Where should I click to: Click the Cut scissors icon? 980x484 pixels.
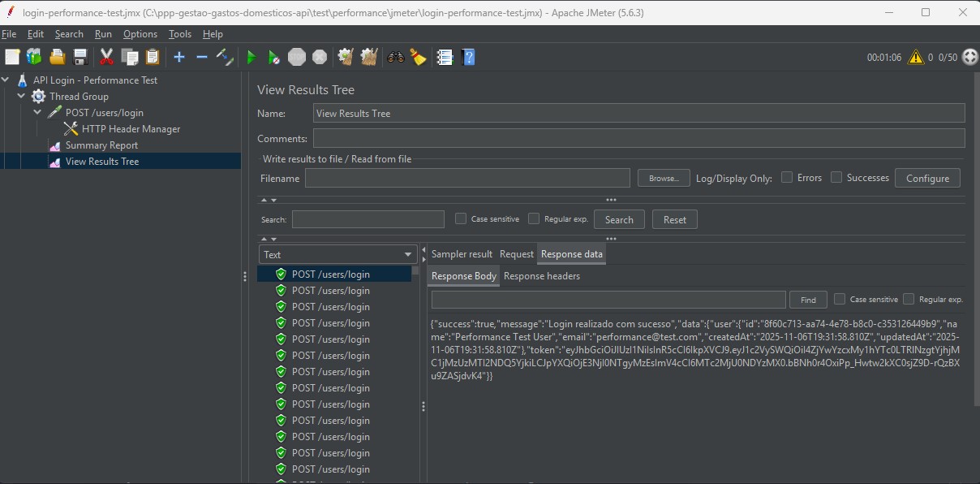click(x=106, y=57)
